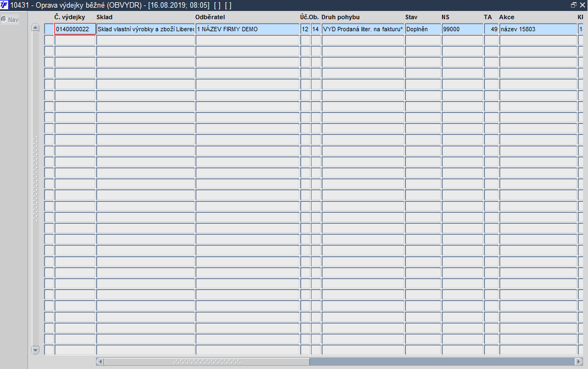Click the horizontal scroll right arrow
Viewport: 588px width, 369px height.
click(579, 361)
